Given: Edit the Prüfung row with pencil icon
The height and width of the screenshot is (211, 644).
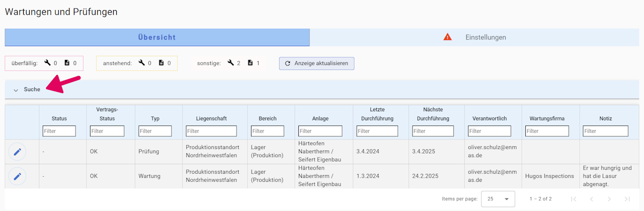Looking at the screenshot, I should point(17,152).
